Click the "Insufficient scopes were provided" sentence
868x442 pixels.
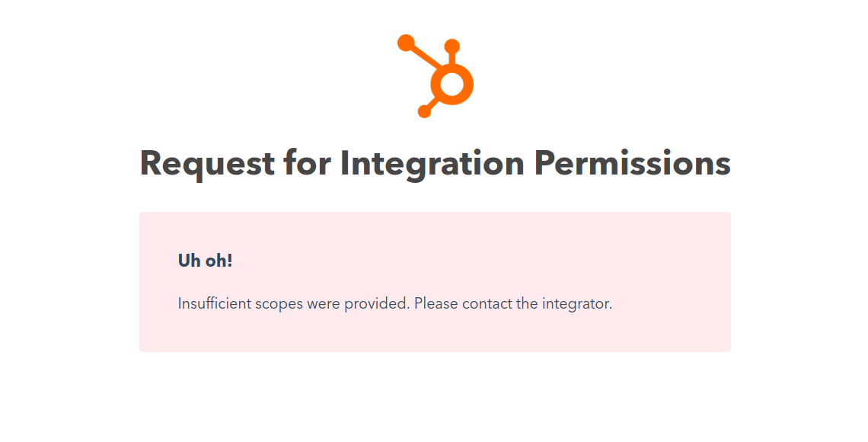pyautogui.click(x=294, y=303)
